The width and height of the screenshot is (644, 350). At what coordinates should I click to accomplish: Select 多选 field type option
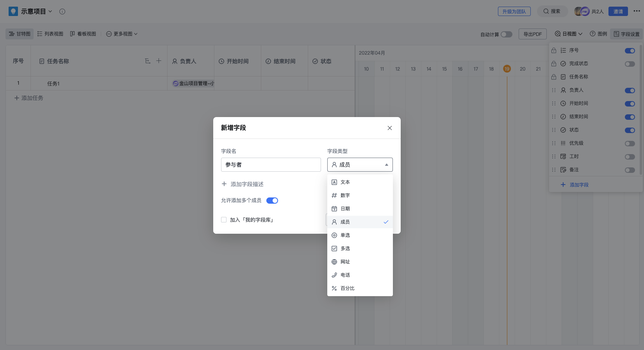(x=360, y=249)
